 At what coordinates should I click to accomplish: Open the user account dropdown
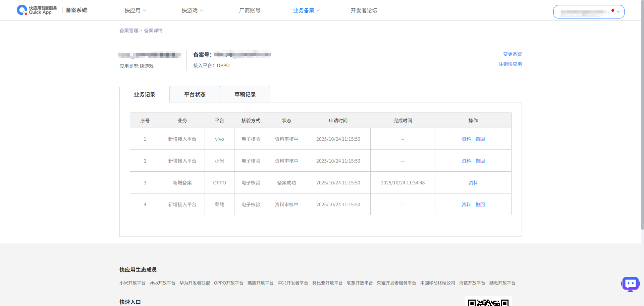pyautogui.click(x=589, y=12)
